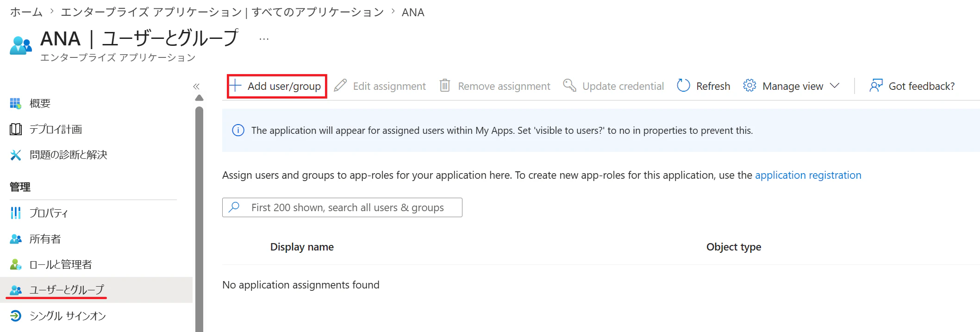This screenshot has height=332, width=980.
Task: Click the 所有者 people icon
Action: [16, 239]
